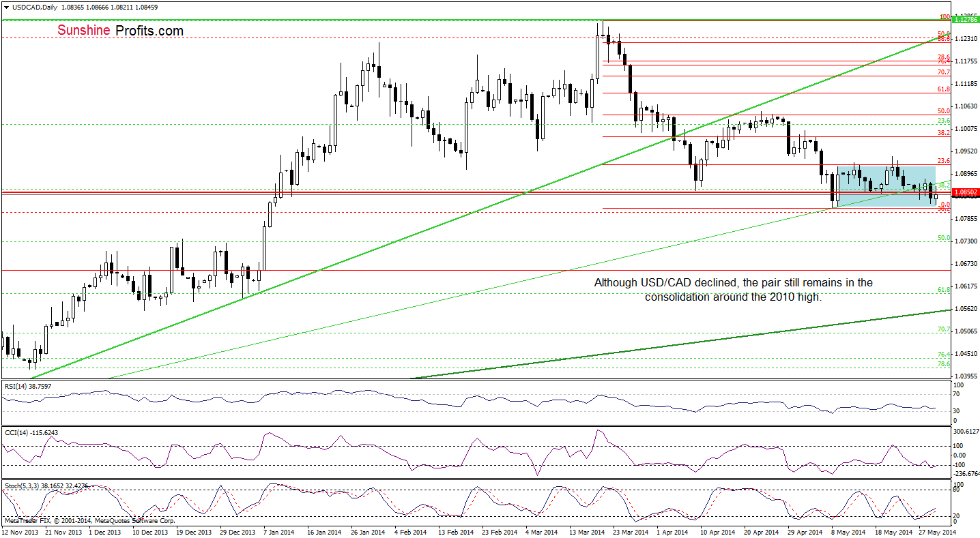Click the green 70.7 Fibonacci level label
Viewport: 980px width, 538px height.
pyautogui.click(x=944, y=329)
